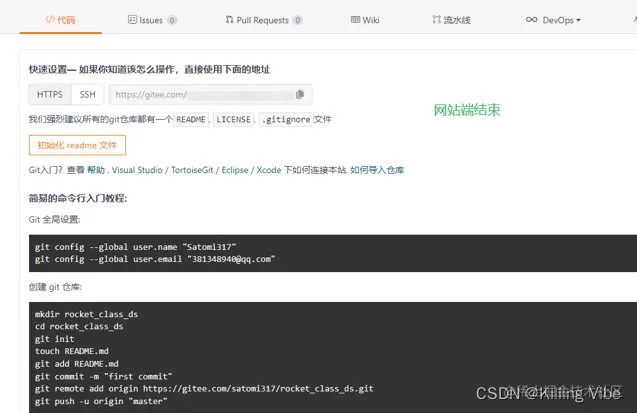This screenshot has width=637, height=413.
Task: Open the 代码 tab
Action: tap(60, 20)
